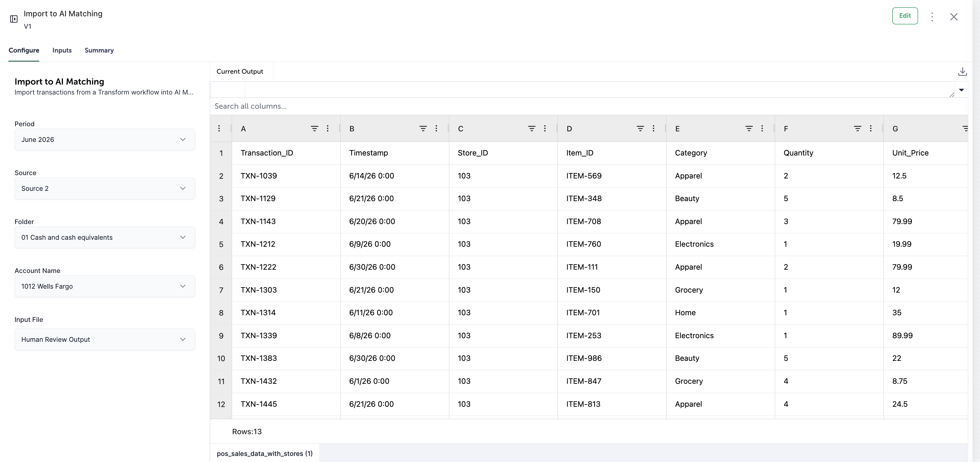980x462 pixels.
Task: Switch to the Summary tab
Action: pos(99,50)
